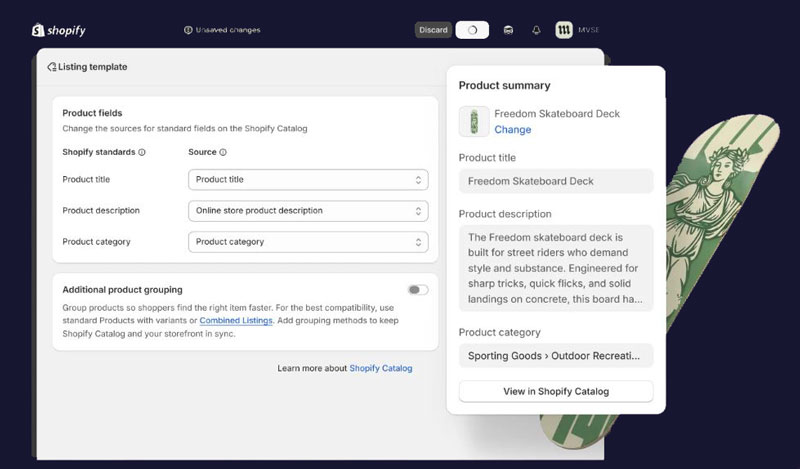Expand the Online store product description dropdown
800x469 pixels.
[308, 211]
